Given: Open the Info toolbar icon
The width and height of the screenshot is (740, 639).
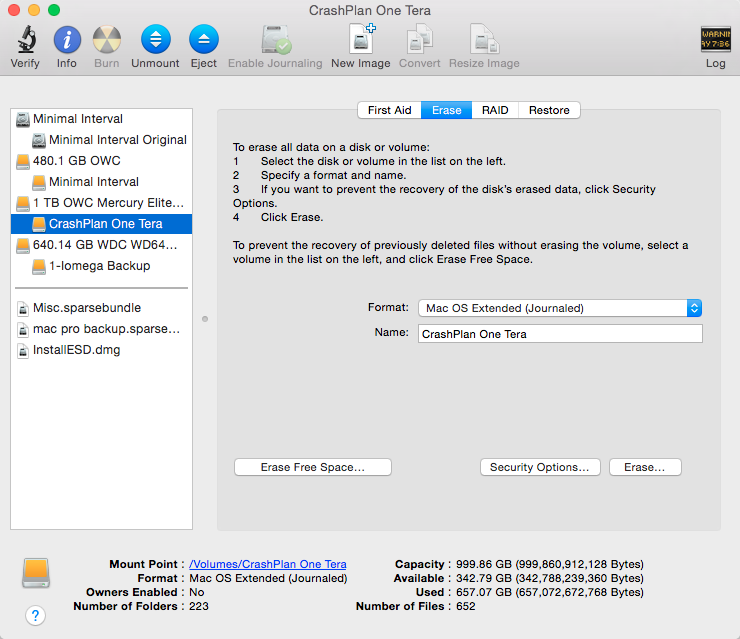Looking at the screenshot, I should click(67, 40).
